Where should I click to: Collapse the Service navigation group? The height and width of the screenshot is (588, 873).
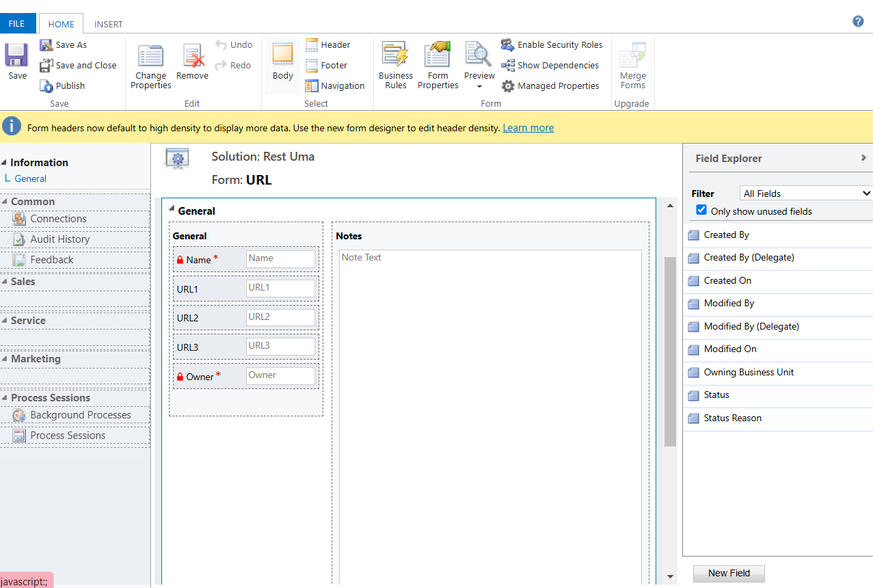pyautogui.click(x=4, y=321)
